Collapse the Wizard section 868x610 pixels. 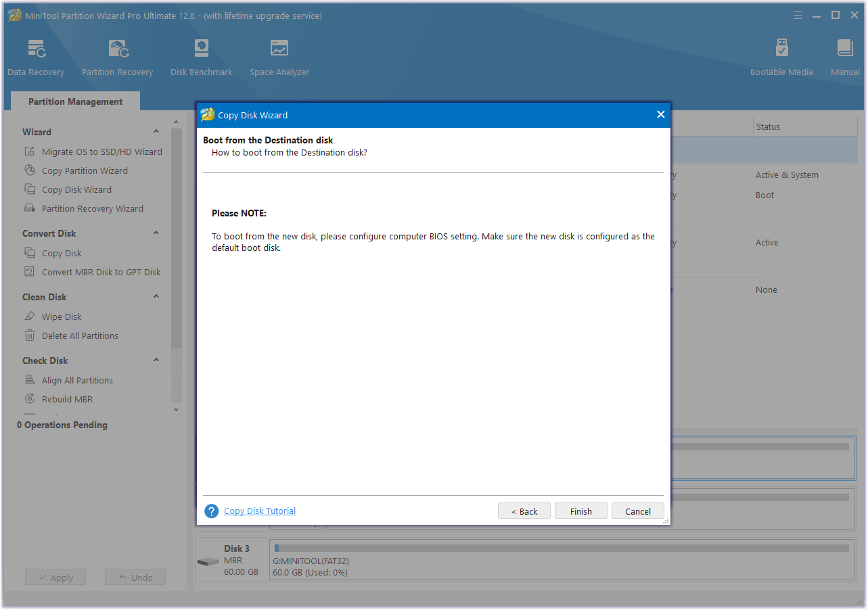156,132
